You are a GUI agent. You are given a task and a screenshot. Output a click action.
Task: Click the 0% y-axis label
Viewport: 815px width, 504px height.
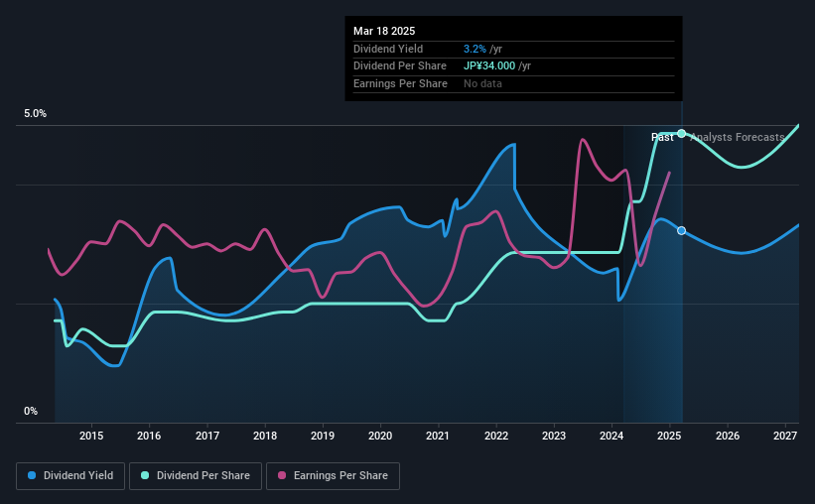click(x=31, y=411)
